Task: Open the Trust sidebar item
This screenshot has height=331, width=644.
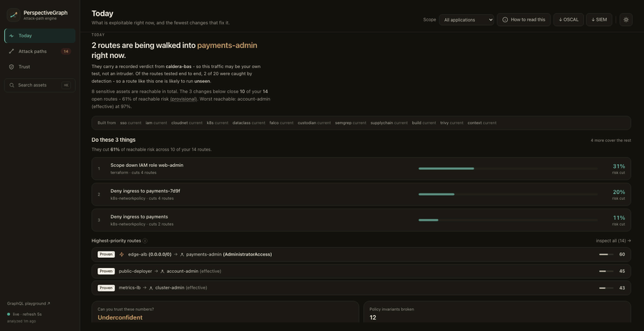Action: click(x=40, y=67)
